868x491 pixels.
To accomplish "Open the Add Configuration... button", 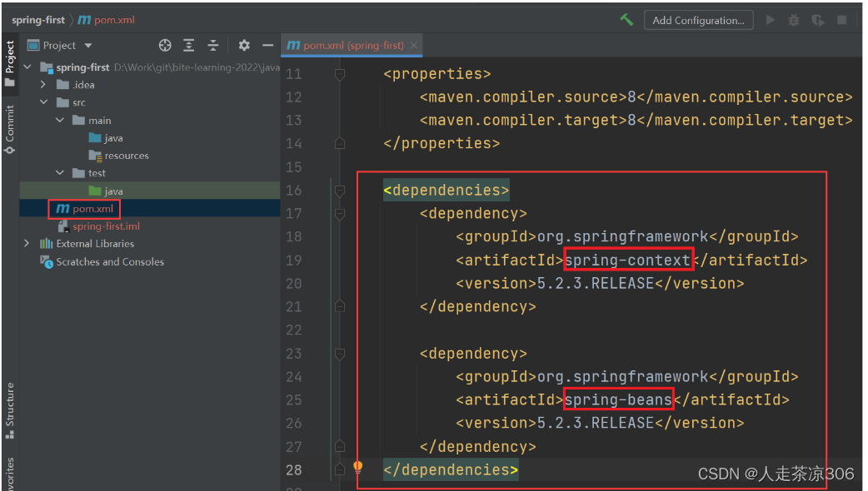I will click(x=699, y=21).
